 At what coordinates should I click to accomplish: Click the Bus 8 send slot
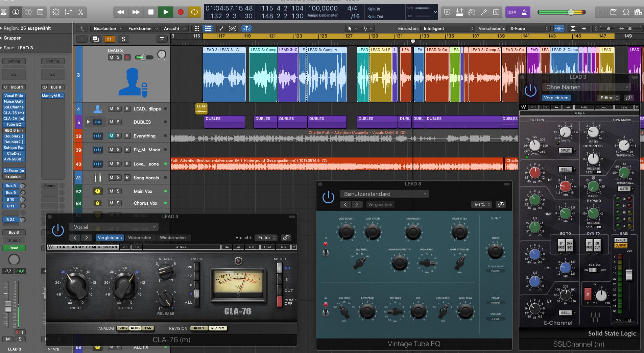tap(11, 186)
